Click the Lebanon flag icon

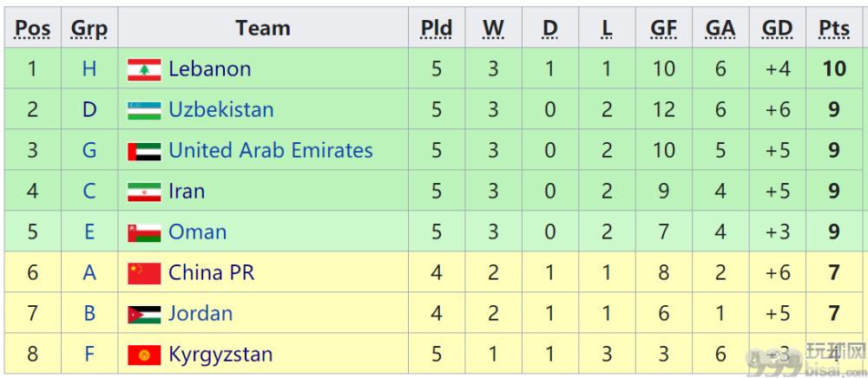144,69
